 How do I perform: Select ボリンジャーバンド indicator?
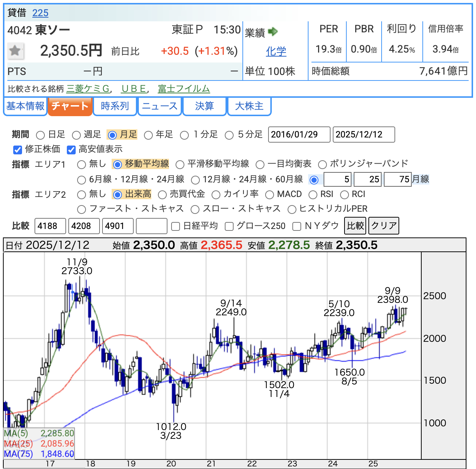[x=322, y=164]
